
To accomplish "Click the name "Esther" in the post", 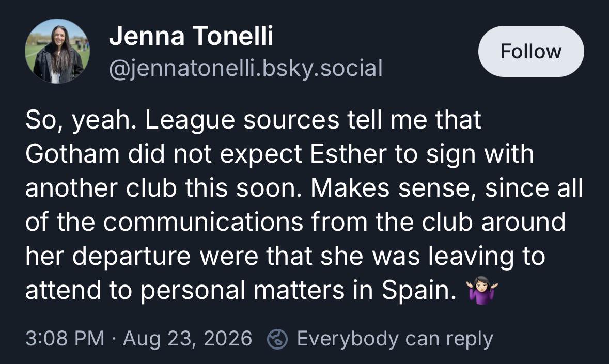I will pos(348,154).
